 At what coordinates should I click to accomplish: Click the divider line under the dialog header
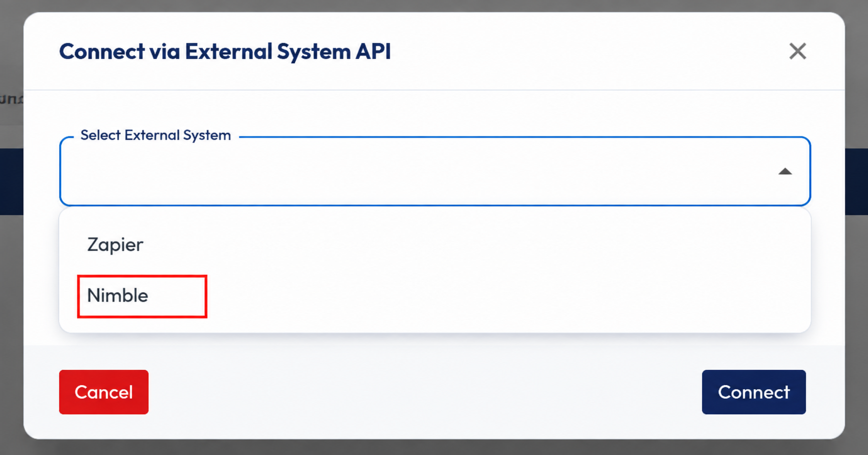point(434,90)
